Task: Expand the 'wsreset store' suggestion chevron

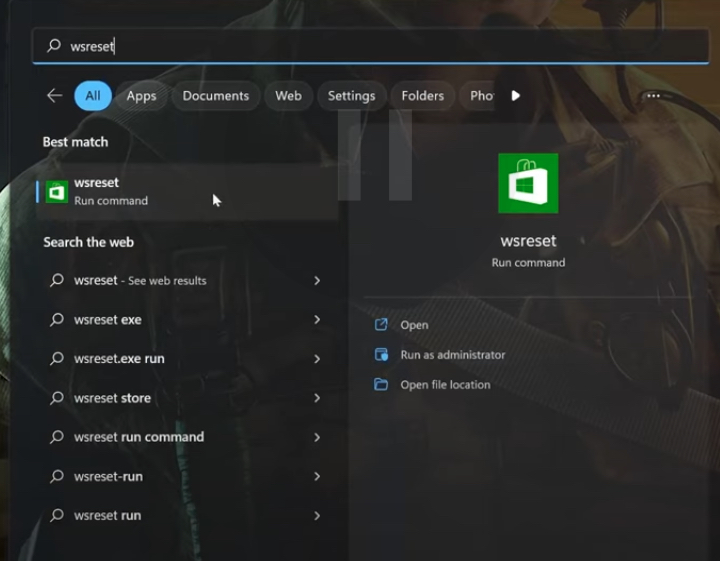Action: (x=317, y=398)
